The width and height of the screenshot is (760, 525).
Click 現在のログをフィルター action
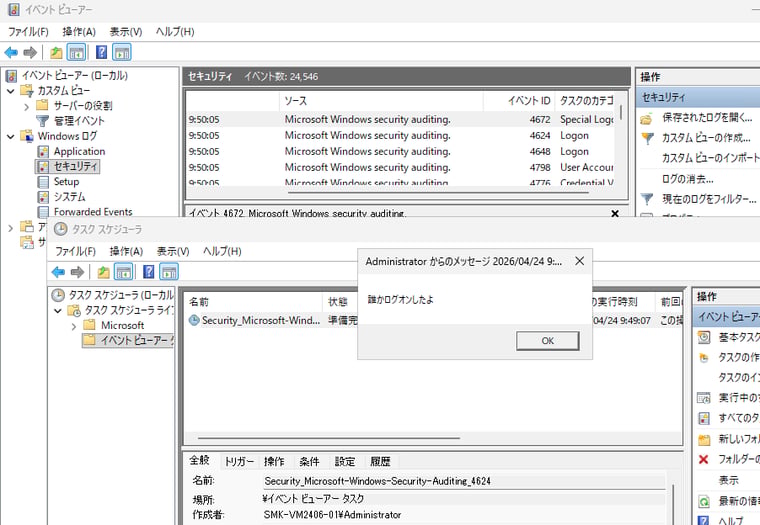[709, 199]
